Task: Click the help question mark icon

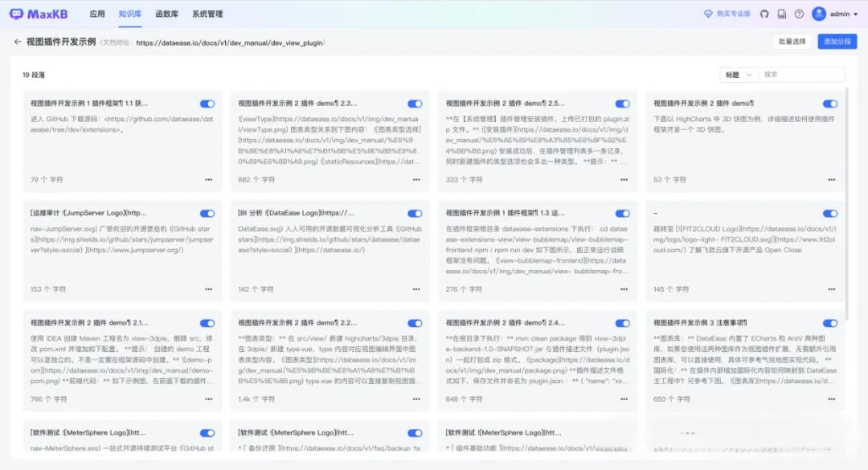Action: pyautogui.click(x=799, y=14)
